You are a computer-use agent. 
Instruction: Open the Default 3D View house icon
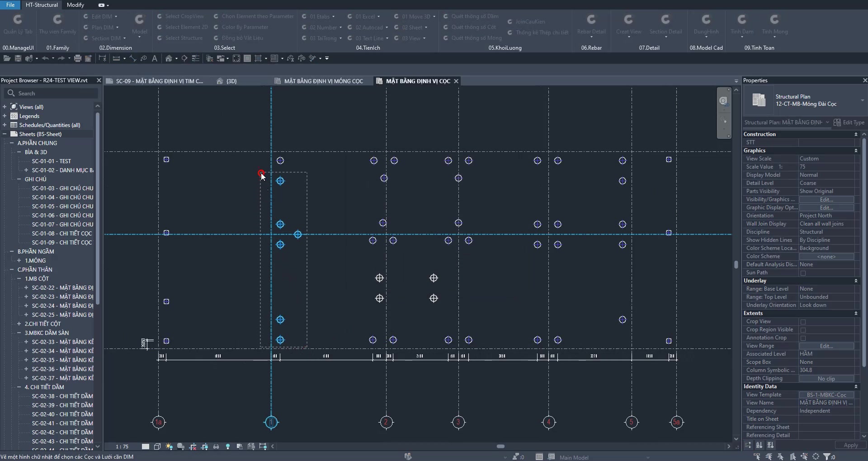click(x=169, y=58)
